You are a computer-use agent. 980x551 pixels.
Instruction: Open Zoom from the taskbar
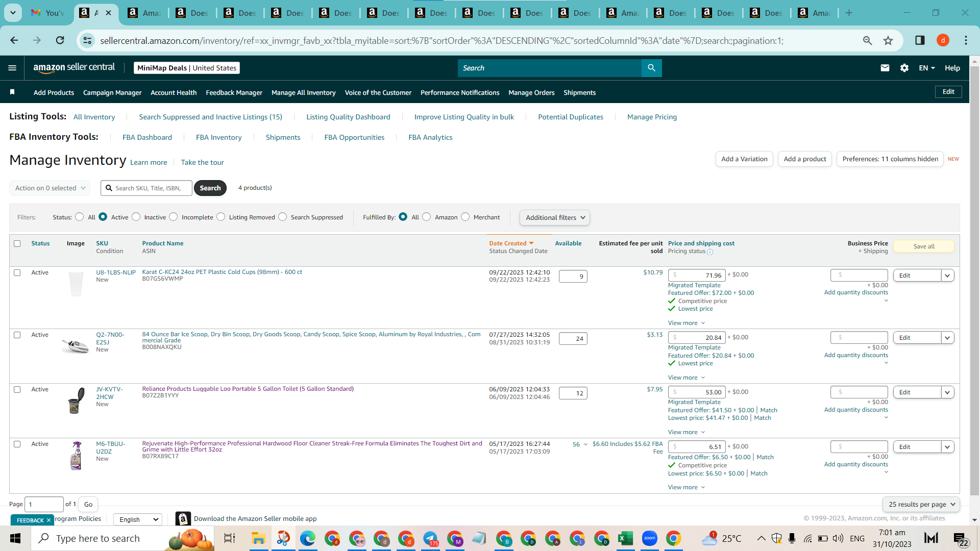coord(650,538)
